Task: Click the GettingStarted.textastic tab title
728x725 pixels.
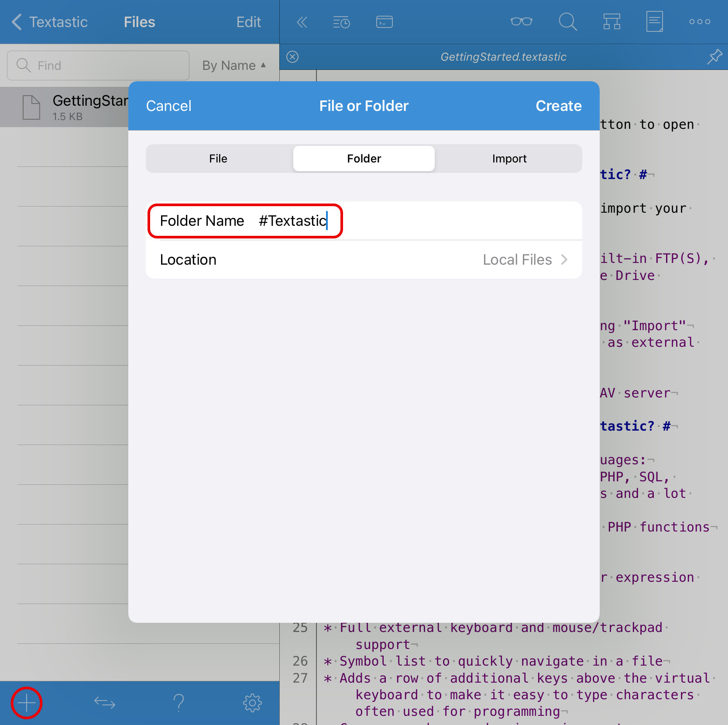Action: 503,57
